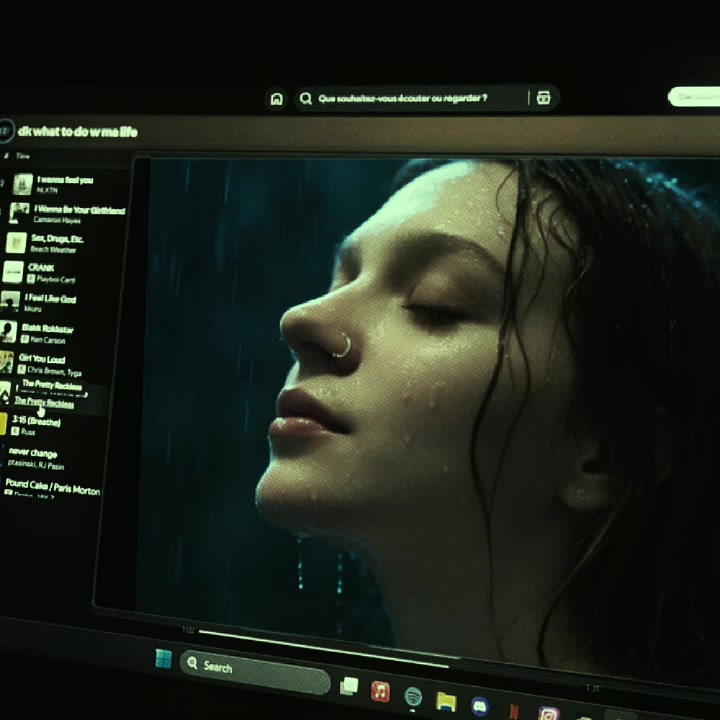Image resolution: width=720 pixels, height=720 pixels.
Task: Click the pale pill button at top right
Action: pos(694,96)
